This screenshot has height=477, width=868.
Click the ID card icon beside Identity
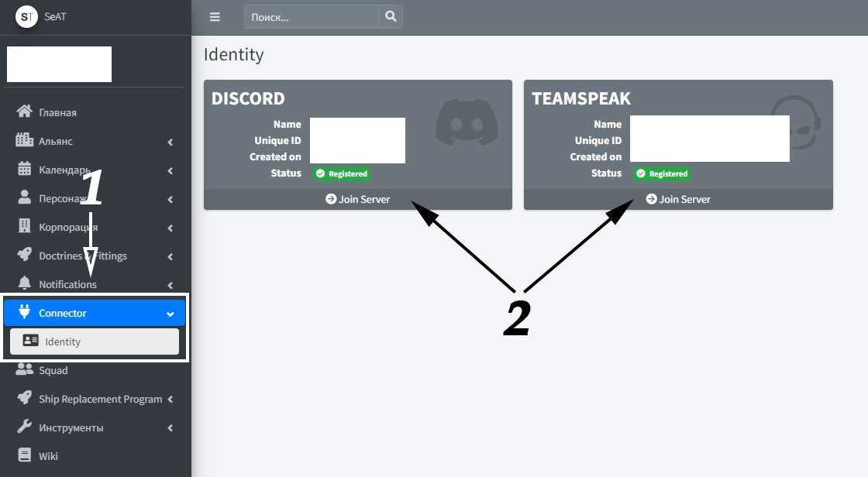[x=30, y=340]
